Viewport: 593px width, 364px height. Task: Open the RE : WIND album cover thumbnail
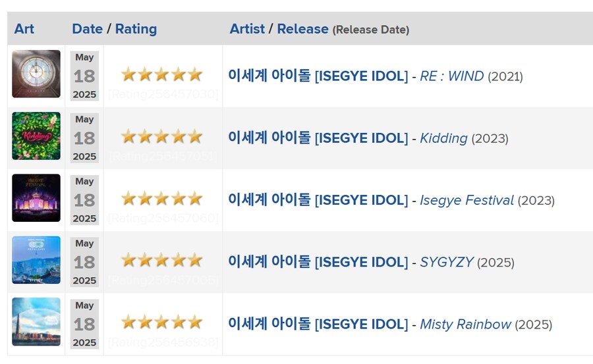[36, 74]
